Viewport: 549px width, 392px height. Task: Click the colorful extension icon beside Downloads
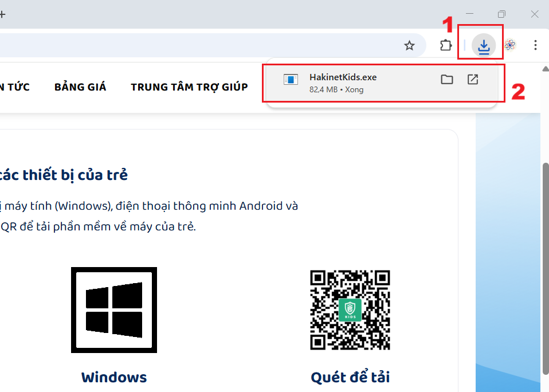tap(510, 45)
